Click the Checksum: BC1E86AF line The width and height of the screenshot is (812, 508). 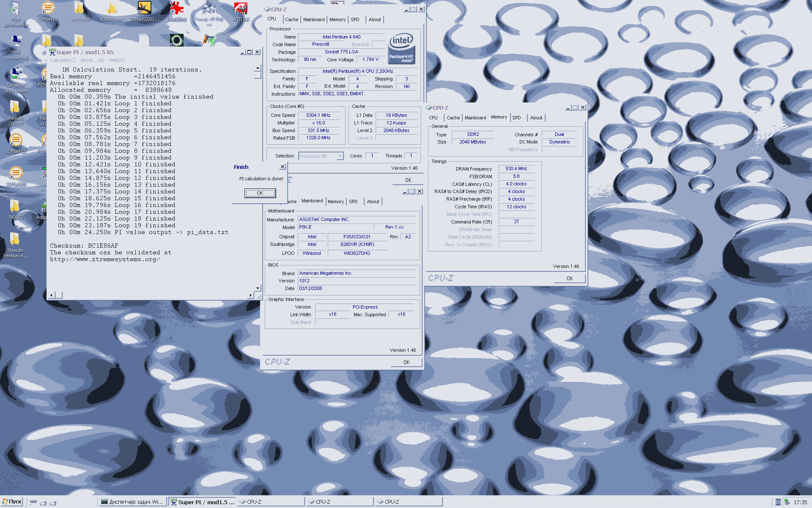point(84,246)
